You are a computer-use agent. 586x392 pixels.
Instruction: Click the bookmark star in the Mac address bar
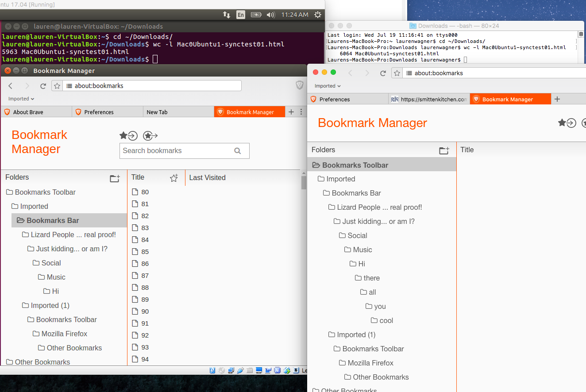coord(397,73)
